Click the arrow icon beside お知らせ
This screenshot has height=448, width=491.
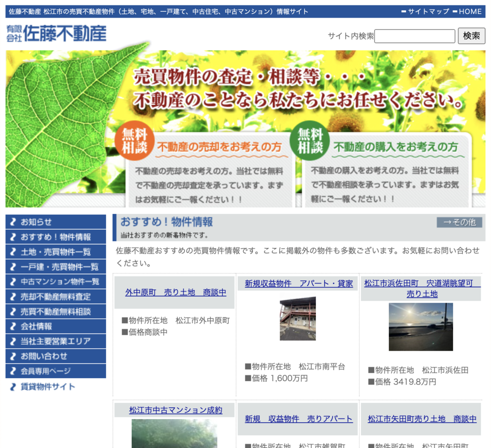(x=13, y=222)
